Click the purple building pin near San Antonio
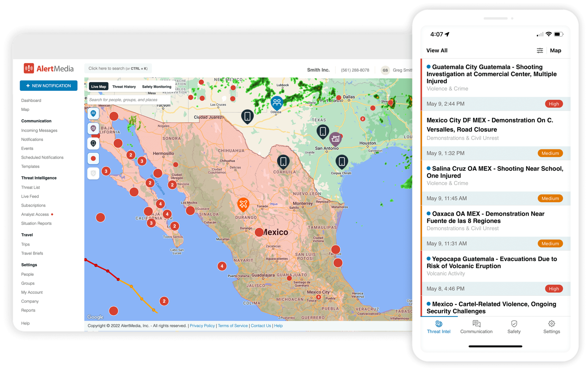 pyautogui.click(x=335, y=139)
